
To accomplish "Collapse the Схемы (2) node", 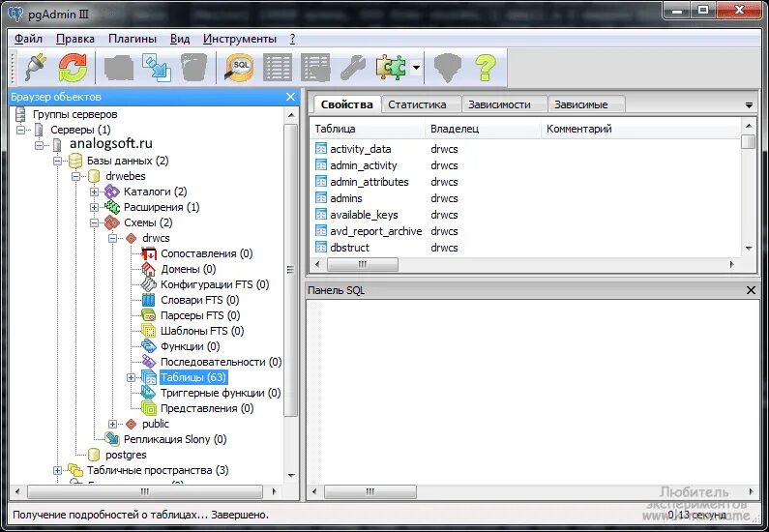I will coord(94,222).
